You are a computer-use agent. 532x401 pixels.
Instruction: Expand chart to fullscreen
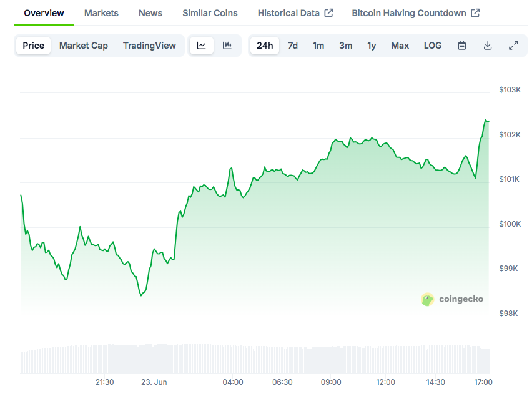[x=513, y=46]
